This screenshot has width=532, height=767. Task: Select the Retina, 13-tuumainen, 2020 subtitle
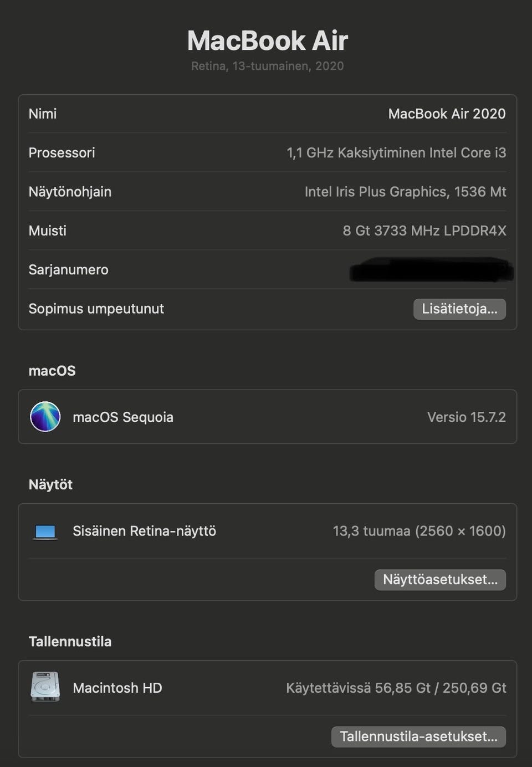pos(267,66)
